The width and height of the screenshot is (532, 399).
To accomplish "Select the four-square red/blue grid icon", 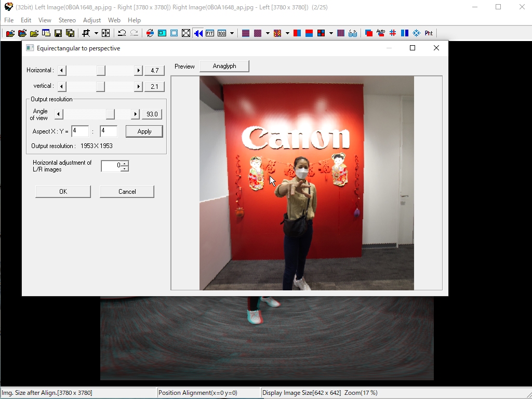I will coord(321,33).
